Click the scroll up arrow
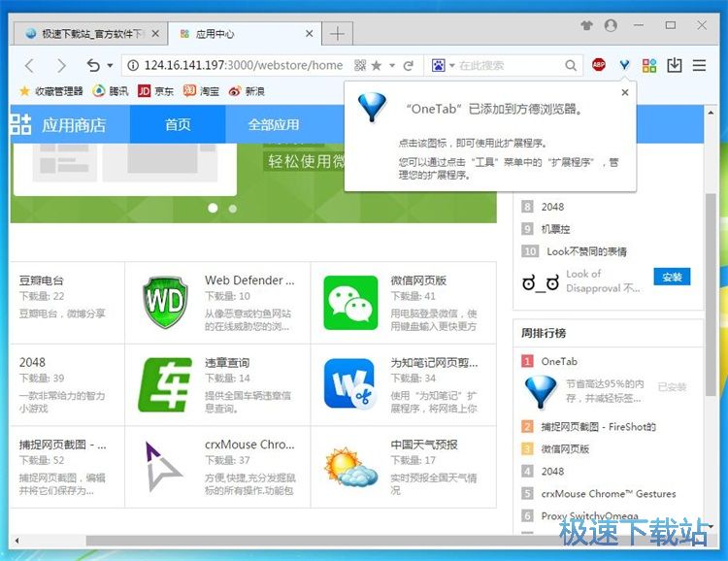The image size is (728, 561). click(x=711, y=113)
